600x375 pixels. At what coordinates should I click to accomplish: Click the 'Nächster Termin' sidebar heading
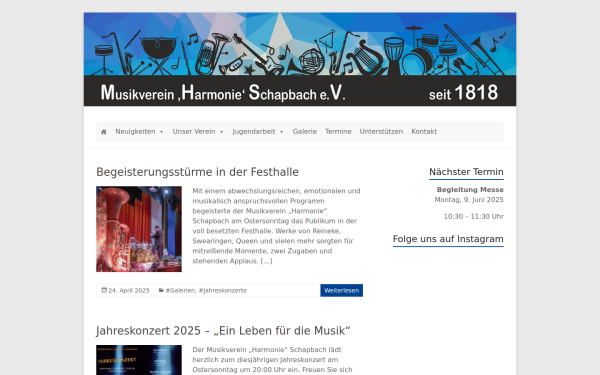tap(466, 172)
